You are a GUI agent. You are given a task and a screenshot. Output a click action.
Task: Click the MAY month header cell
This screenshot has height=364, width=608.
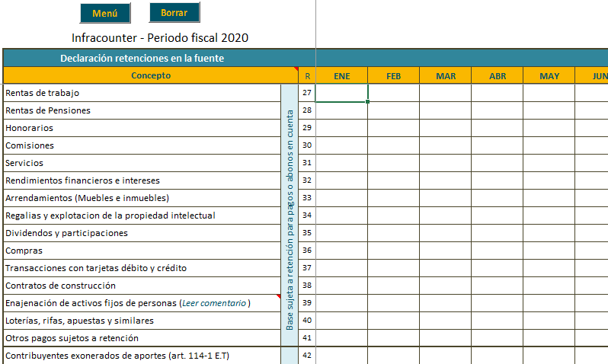point(549,75)
